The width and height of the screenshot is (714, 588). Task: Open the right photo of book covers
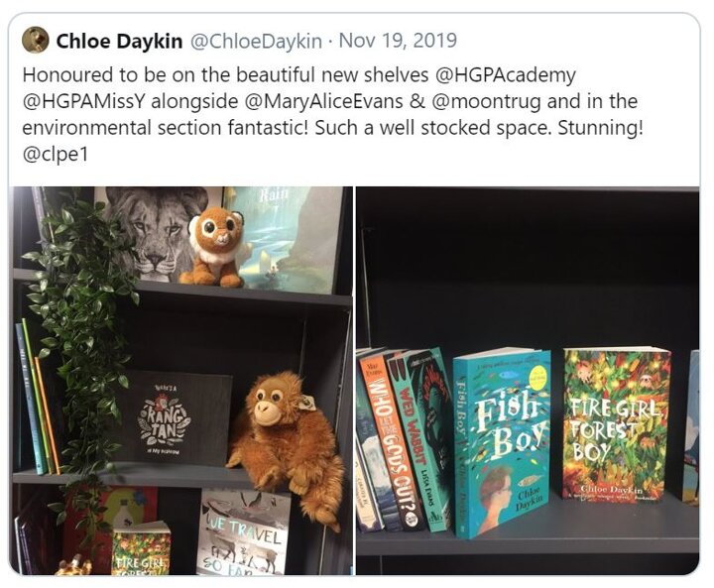coord(528,381)
